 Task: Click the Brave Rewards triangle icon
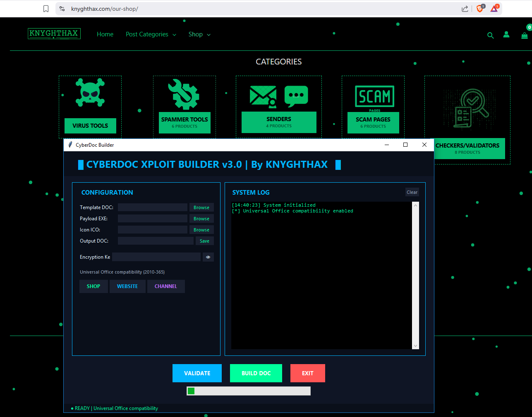[494, 8]
